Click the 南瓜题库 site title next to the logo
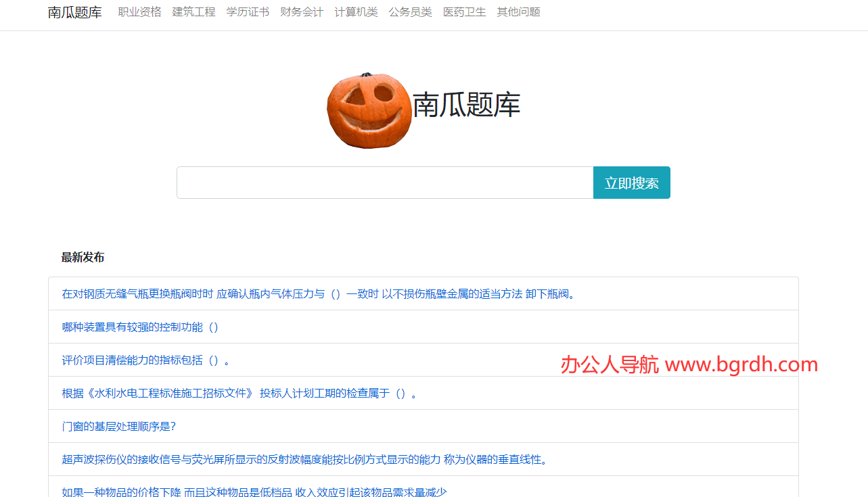This screenshot has width=868, height=497. coord(467,105)
